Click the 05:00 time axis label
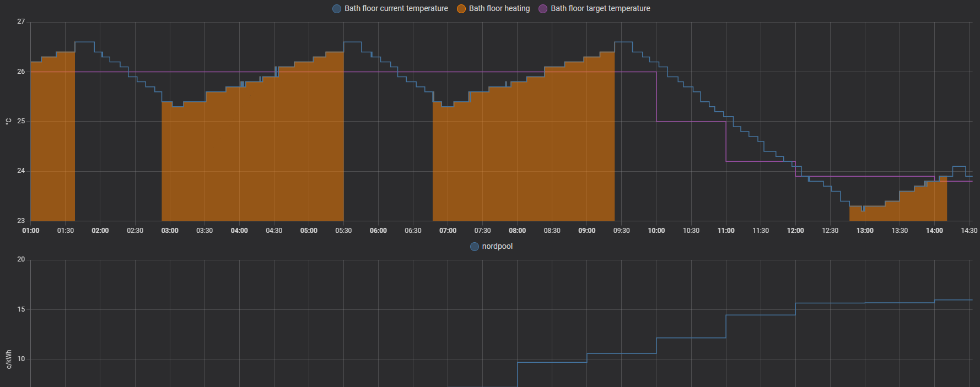Viewport: 980px width, 387px height. tap(309, 231)
